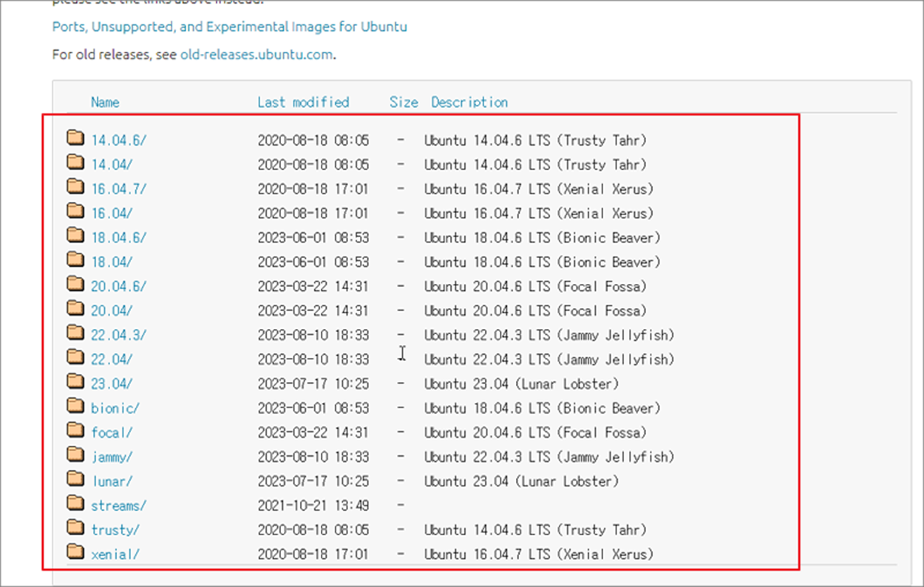Click the folder icon beside streams/
The image size is (924, 587).
75,503
